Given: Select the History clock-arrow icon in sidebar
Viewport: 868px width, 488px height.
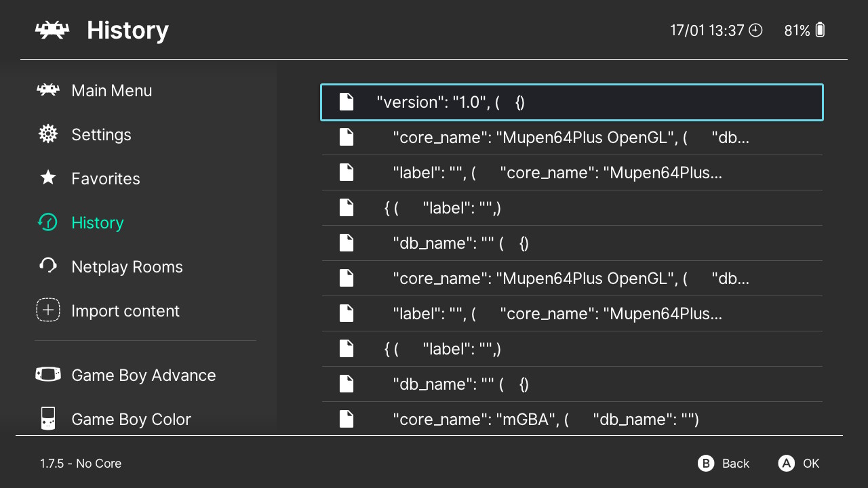Looking at the screenshot, I should coord(47,222).
